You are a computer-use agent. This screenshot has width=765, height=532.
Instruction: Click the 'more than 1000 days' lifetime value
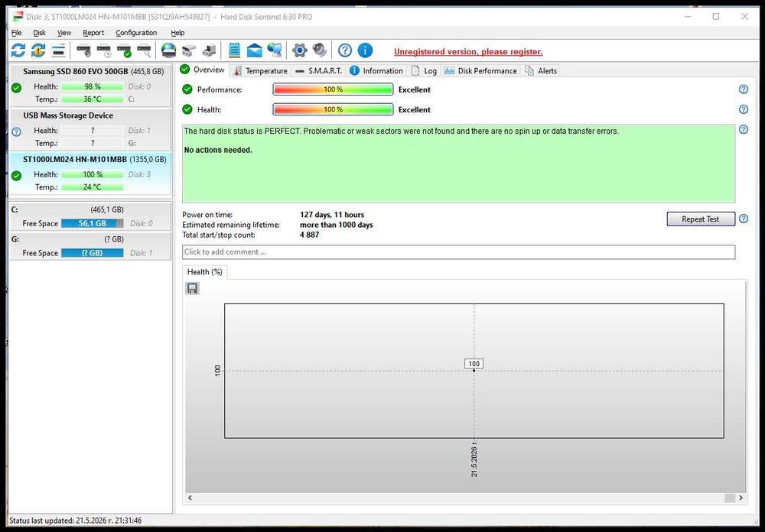click(x=336, y=225)
